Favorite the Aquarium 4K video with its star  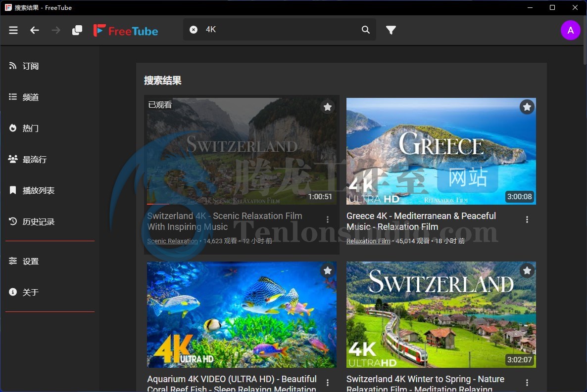coord(328,270)
